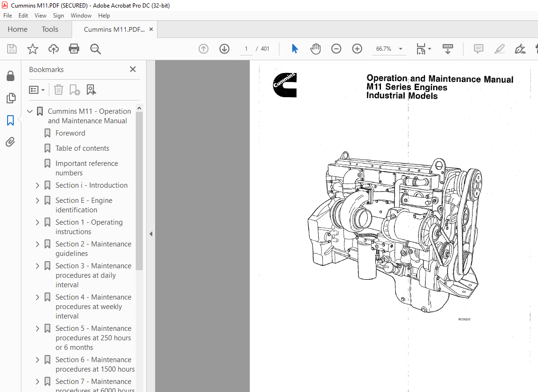Open the Foreword bookmark
The height and width of the screenshot is (392, 538).
(x=70, y=133)
